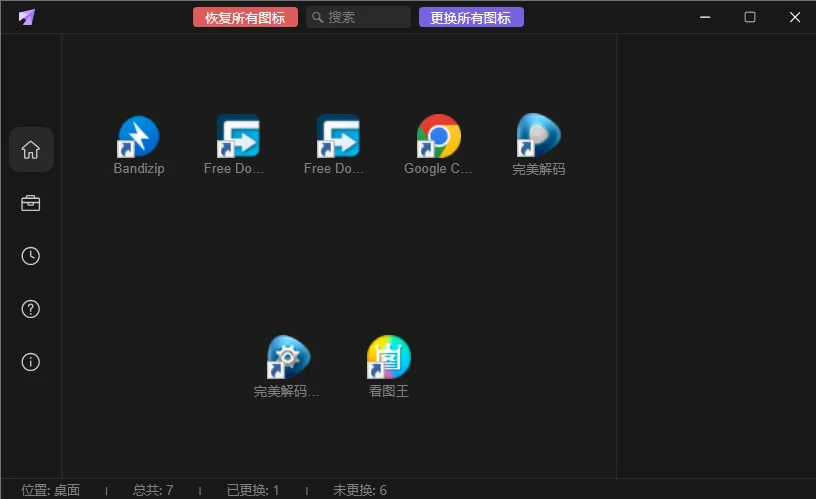Image resolution: width=816 pixels, height=499 pixels.
Task: Click the 位置: 桌面 status text
Action: (50, 490)
